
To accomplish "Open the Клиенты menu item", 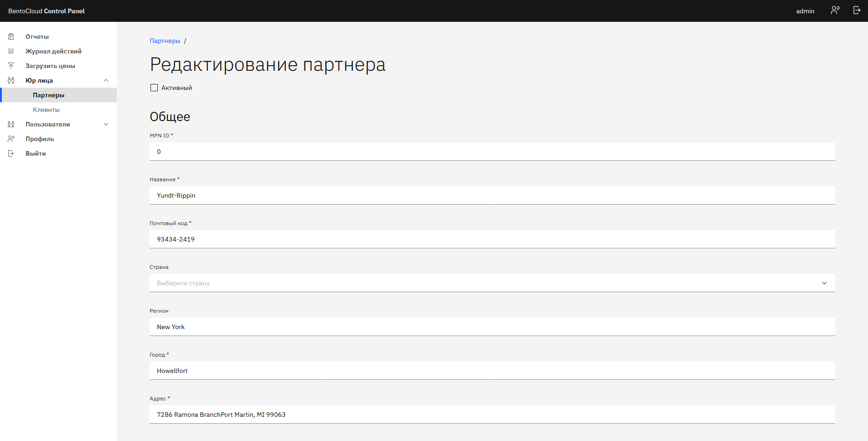I will pyautogui.click(x=46, y=110).
